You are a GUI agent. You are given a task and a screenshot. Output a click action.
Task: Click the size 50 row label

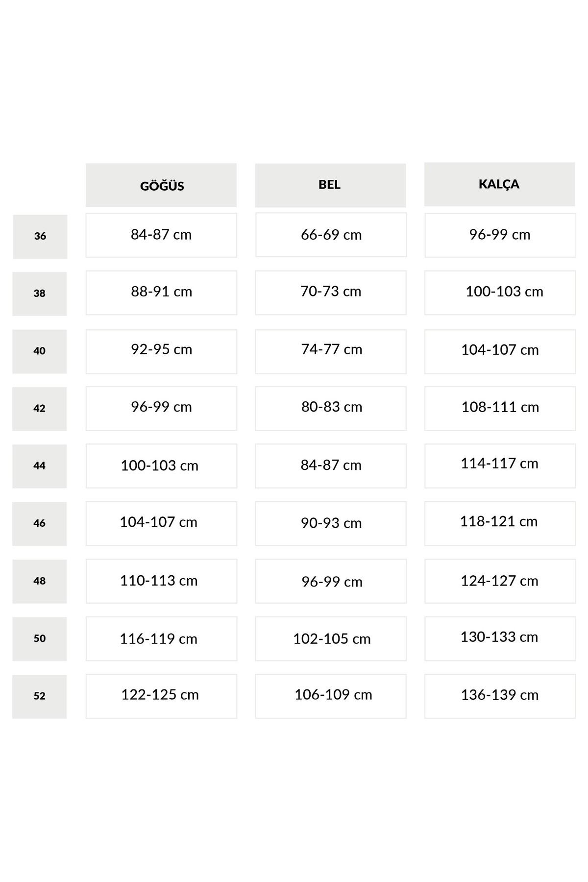(x=40, y=639)
